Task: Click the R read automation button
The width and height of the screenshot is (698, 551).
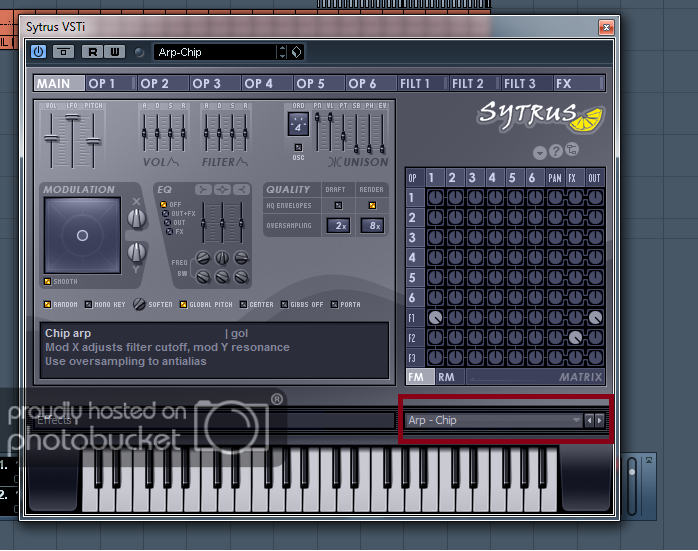Action: click(x=93, y=52)
